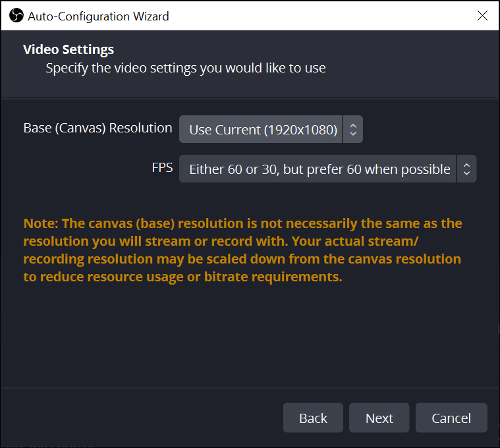This screenshot has height=448, width=500.
Task: Click the orange canvas resolution note text
Action: [x=242, y=250]
